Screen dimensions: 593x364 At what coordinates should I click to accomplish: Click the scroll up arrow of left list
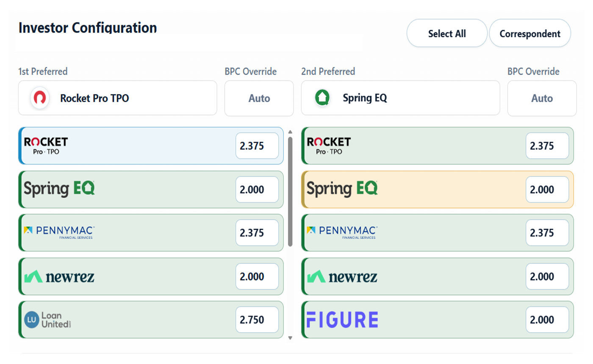pyautogui.click(x=290, y=132)
